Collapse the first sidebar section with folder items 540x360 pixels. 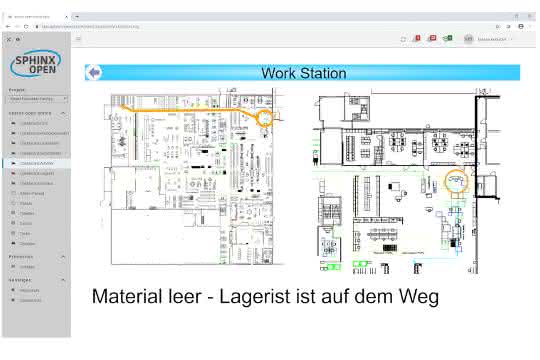pos(63,113)
